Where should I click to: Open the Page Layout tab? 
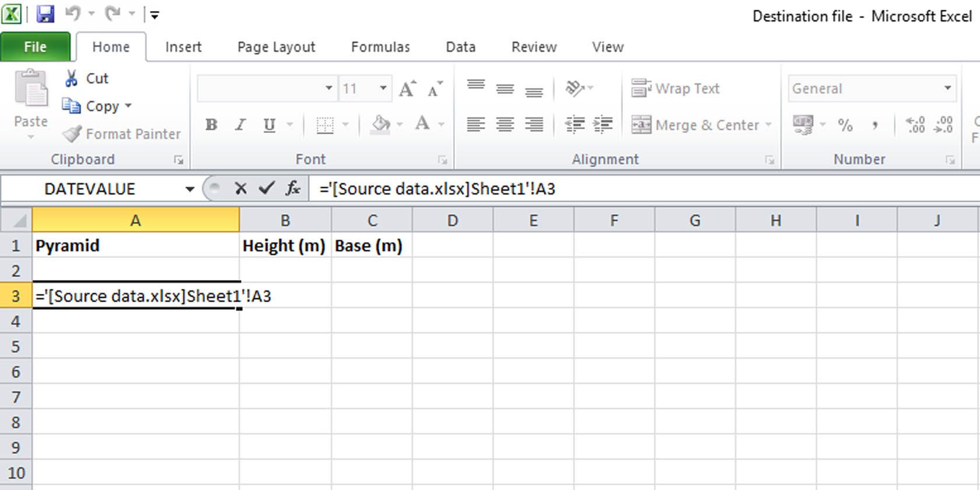(x=276, y=47)
